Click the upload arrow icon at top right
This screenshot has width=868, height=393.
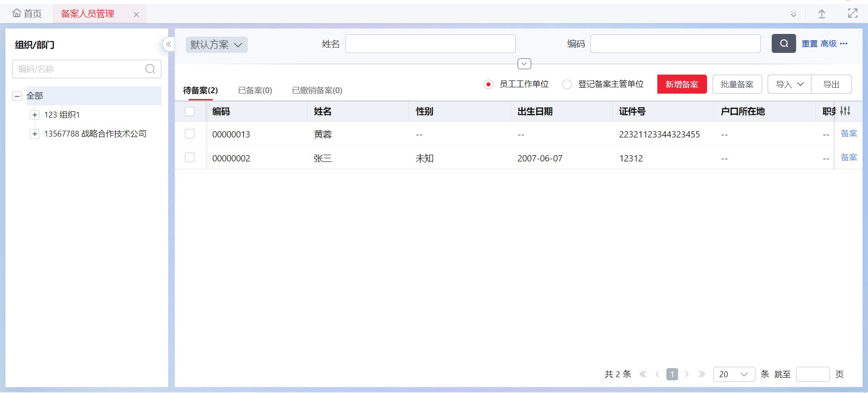(822, 14)
